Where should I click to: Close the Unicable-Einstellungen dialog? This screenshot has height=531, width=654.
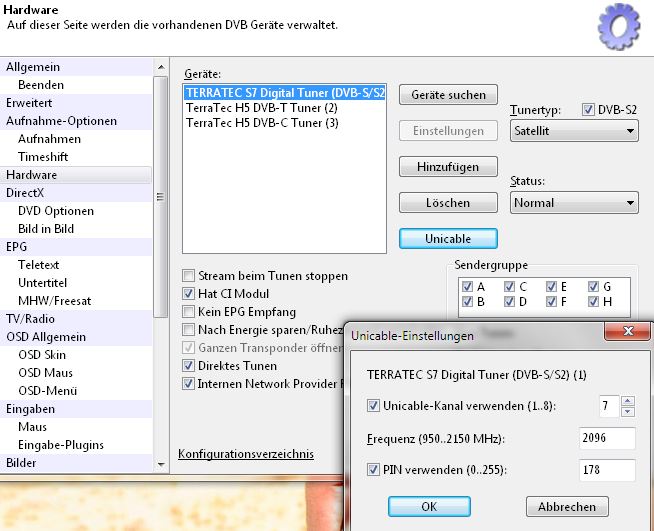[x=628, y=335]
